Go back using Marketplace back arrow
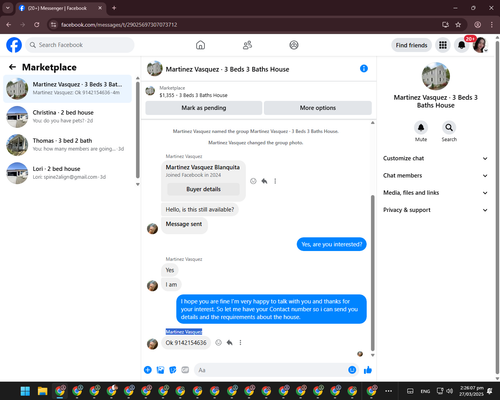 tap(12, 67)
